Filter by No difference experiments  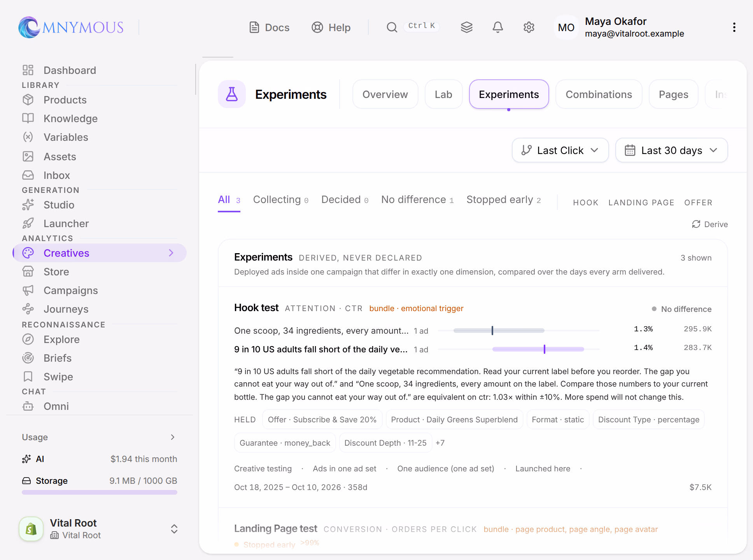click(417, 200)
